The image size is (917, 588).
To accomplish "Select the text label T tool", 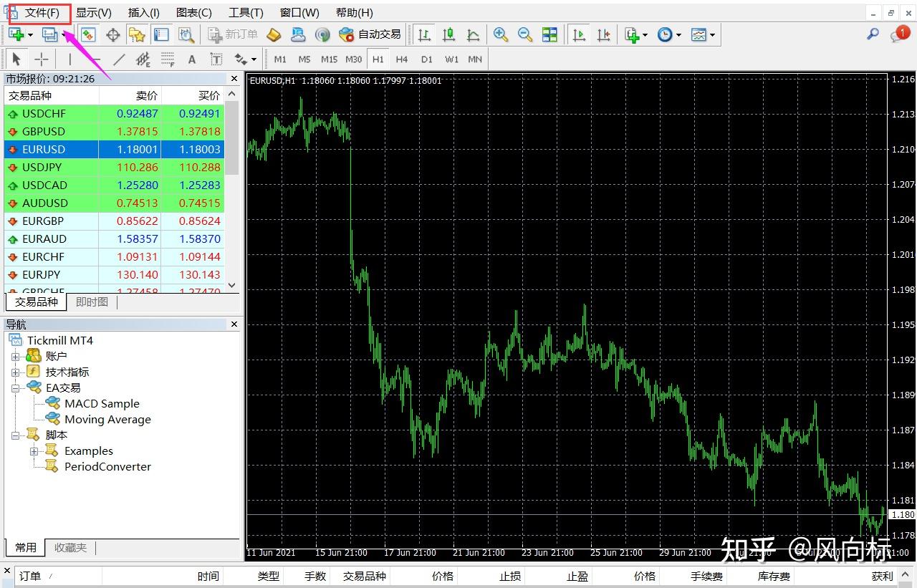I will (216, 59).
